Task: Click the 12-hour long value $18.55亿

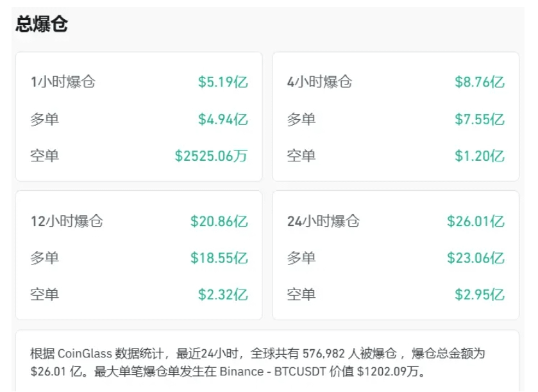Action: 219,258
